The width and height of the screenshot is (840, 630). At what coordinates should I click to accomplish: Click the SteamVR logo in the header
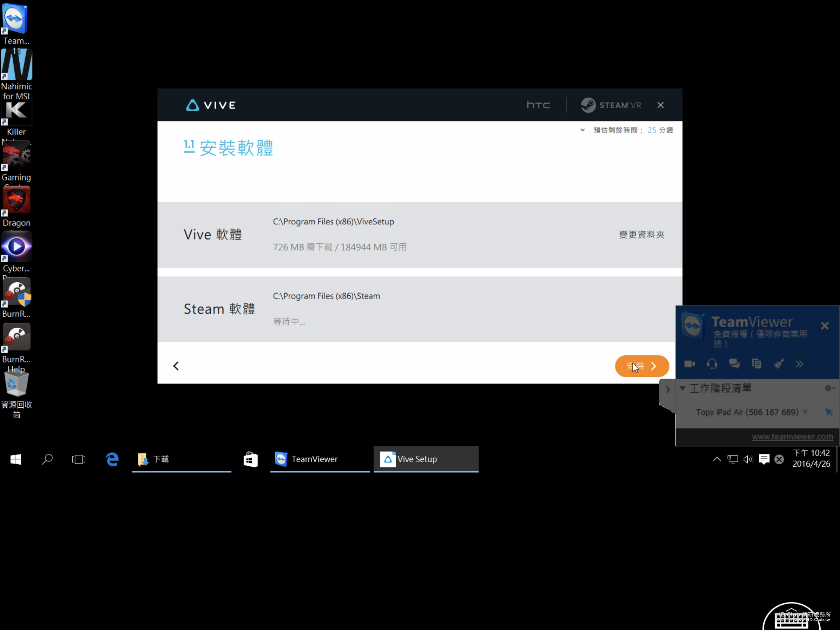click(611, 105)
